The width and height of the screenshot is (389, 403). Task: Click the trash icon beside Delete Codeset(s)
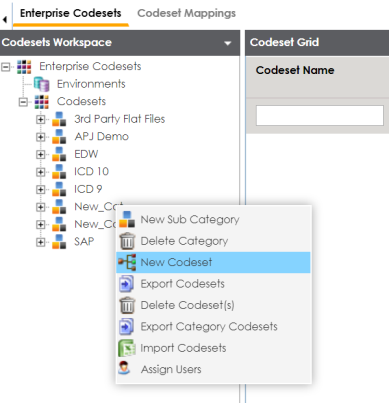point(127,305)
